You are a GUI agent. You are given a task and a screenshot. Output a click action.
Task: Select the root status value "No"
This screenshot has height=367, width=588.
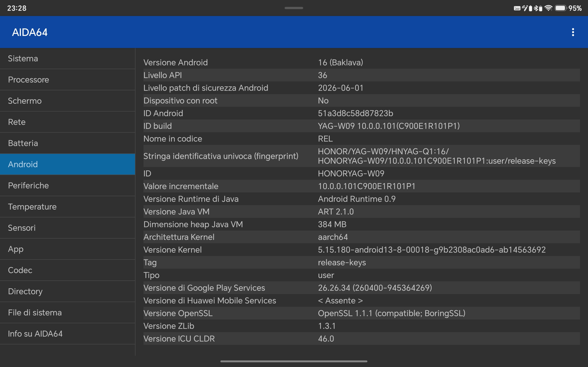click(323, 100)
